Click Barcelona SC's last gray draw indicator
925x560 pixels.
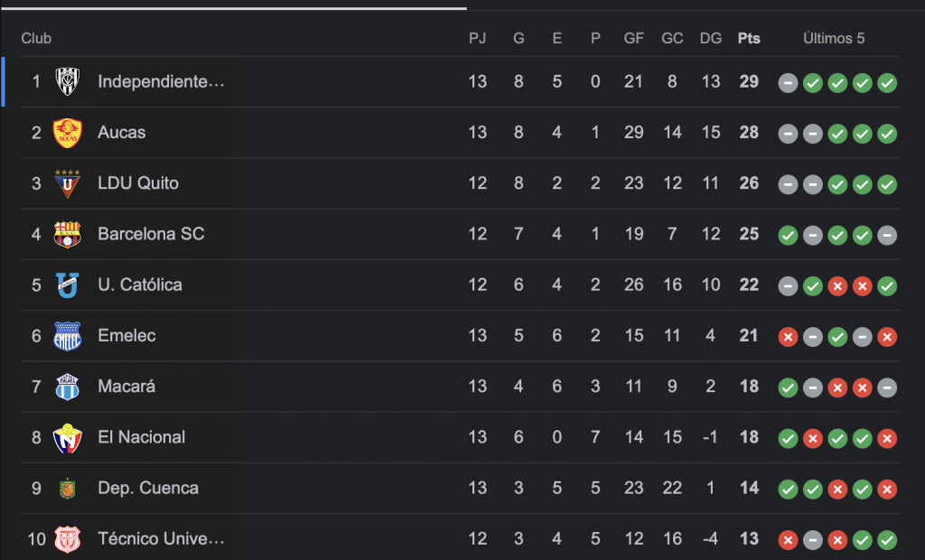tap(888, 235)
